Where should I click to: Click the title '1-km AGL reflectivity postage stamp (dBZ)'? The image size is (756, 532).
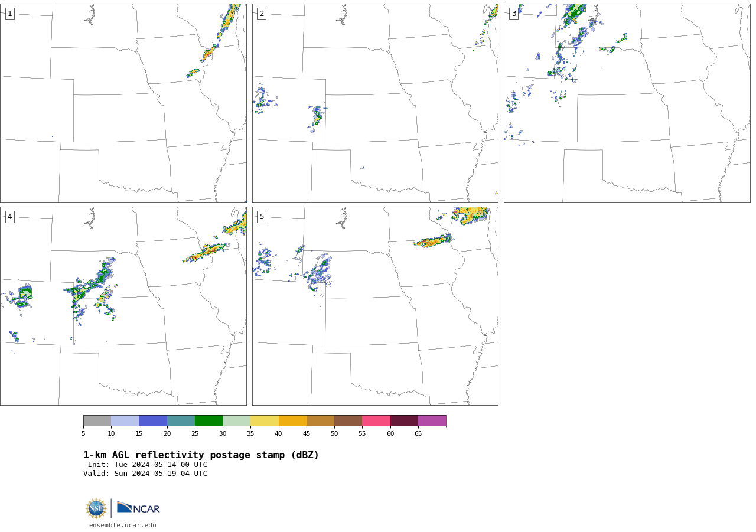pos(201,455)
